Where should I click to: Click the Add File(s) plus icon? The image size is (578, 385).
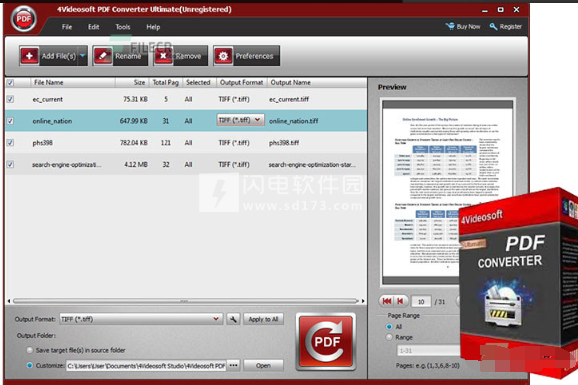click(x=29, y=56)
